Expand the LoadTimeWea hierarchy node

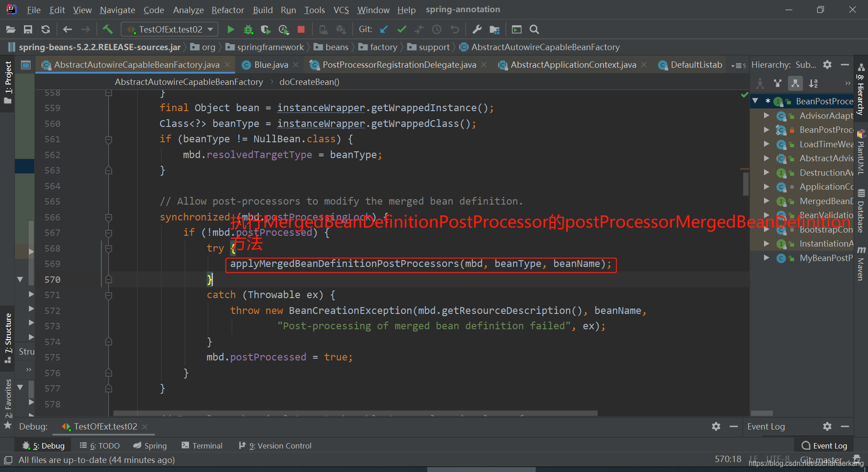(x=766, y=144)
